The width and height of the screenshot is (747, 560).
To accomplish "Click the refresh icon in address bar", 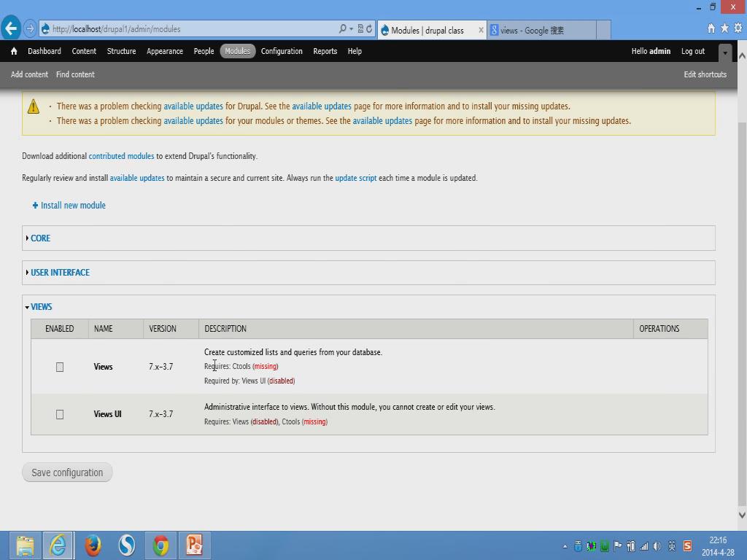I will (369, 29).
